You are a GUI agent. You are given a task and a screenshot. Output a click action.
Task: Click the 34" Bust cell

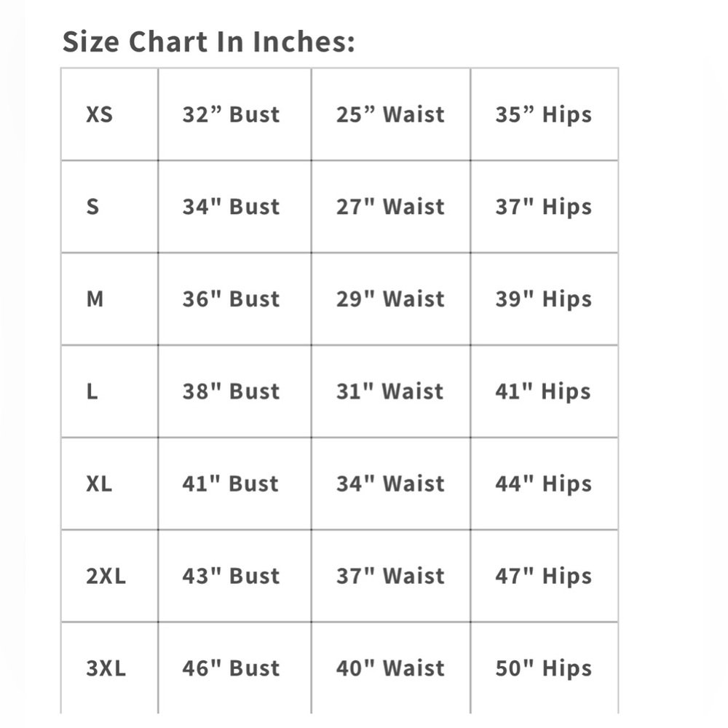(x=235, y=207)
